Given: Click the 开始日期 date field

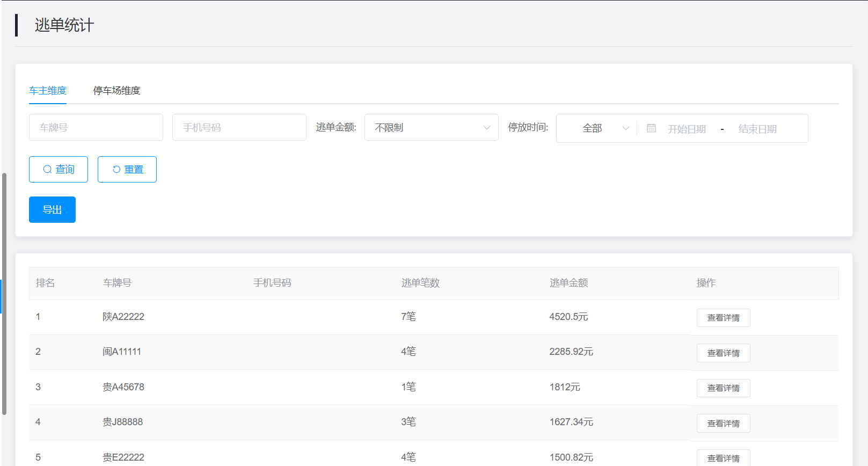Looking at the screenshot, I should [x=687, y=129].
